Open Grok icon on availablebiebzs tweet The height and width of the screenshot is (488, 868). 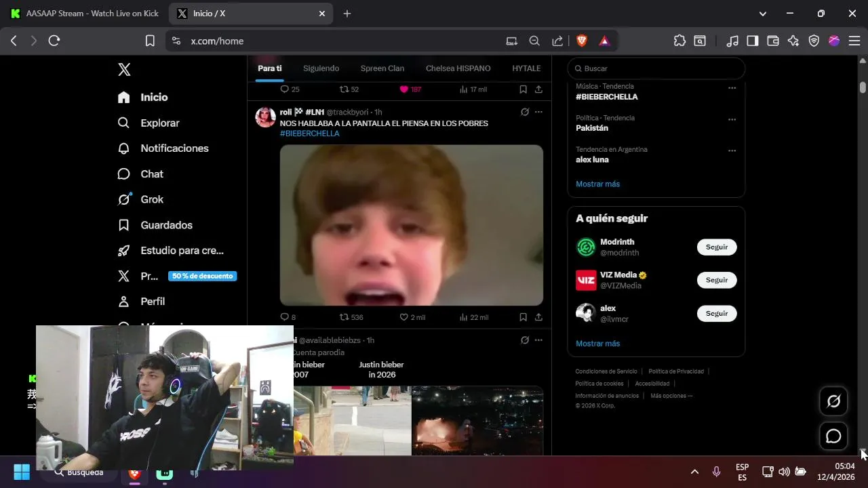coord(524,340)
